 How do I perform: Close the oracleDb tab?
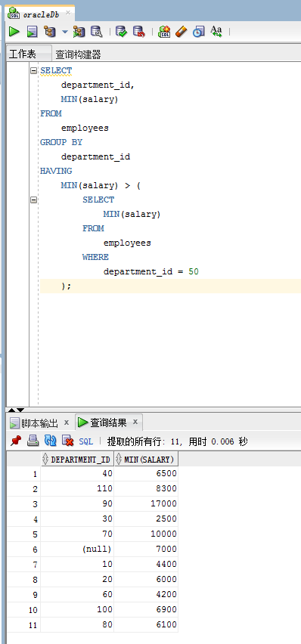pos(68,13)
